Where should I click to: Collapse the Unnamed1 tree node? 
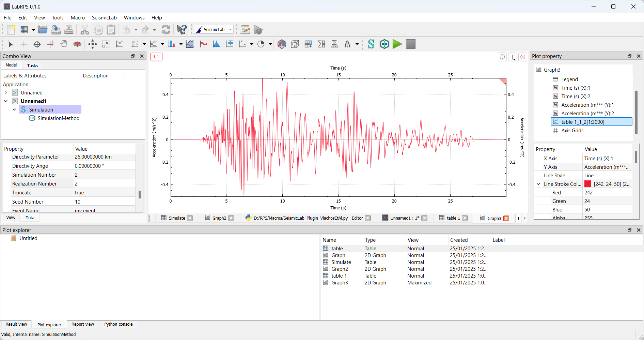tap(6, 101)
